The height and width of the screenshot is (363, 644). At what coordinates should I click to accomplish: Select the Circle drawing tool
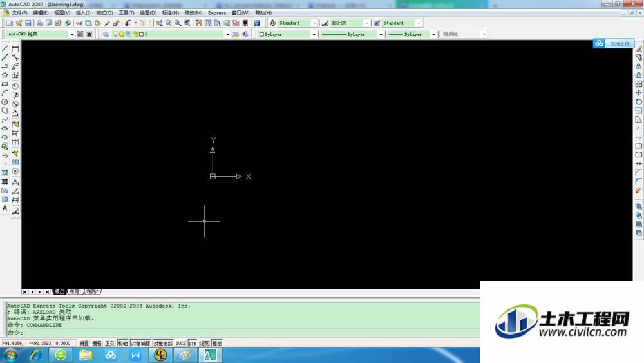[x=5, y=101]
